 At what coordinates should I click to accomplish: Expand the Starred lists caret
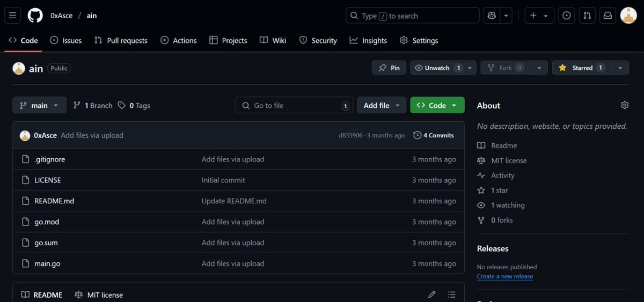(620, 68)
